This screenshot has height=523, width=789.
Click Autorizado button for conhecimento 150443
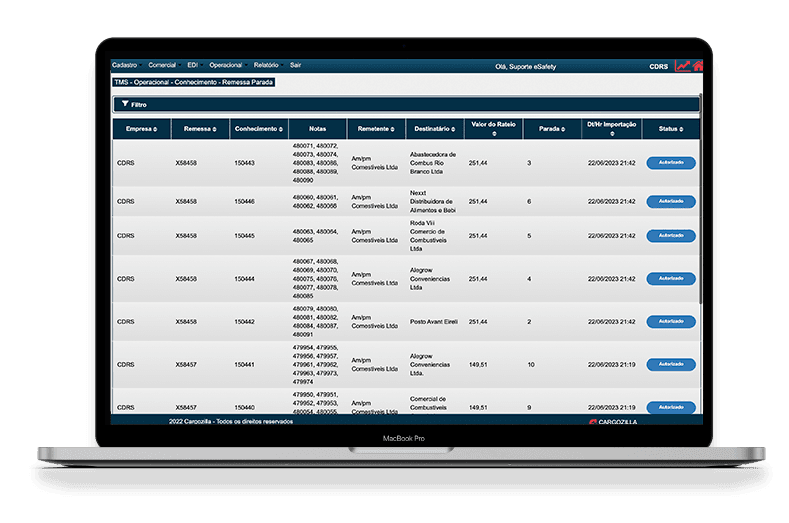pyautogui.click(x=671, y=162)
